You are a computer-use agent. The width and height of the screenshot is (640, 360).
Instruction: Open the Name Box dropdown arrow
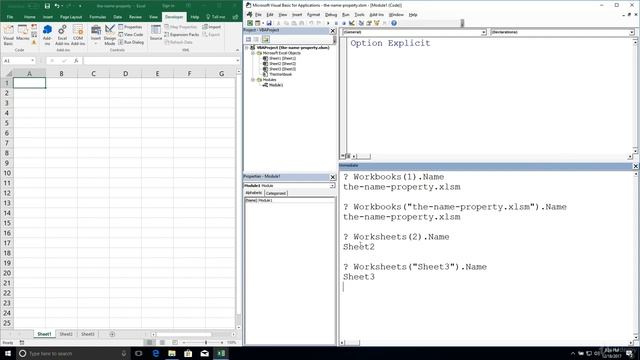[32, 60]
